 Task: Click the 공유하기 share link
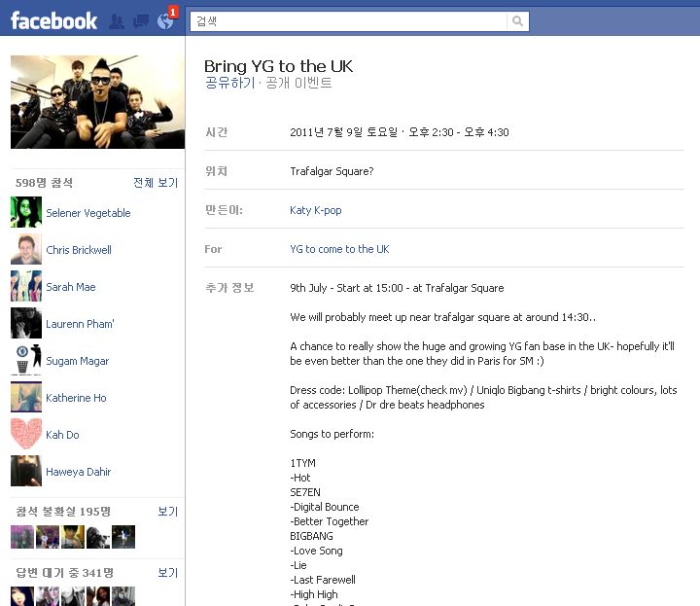pos(229,83)
